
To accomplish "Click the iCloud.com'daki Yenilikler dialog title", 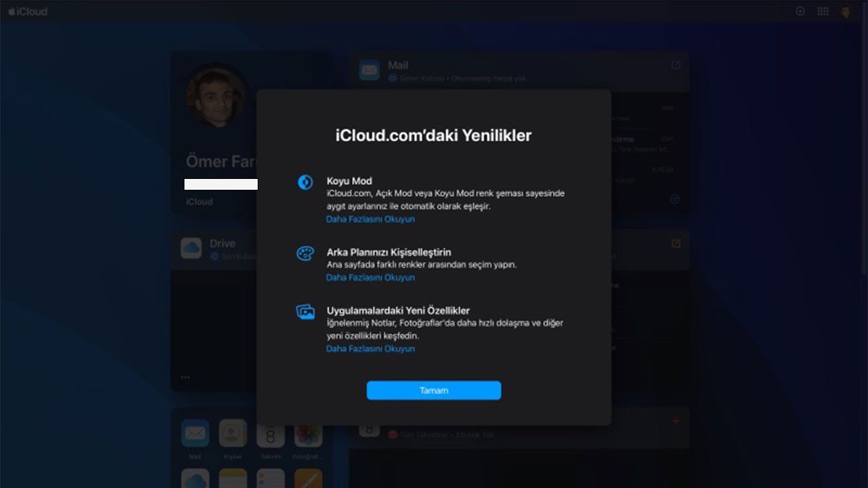I will pos(434,136).
